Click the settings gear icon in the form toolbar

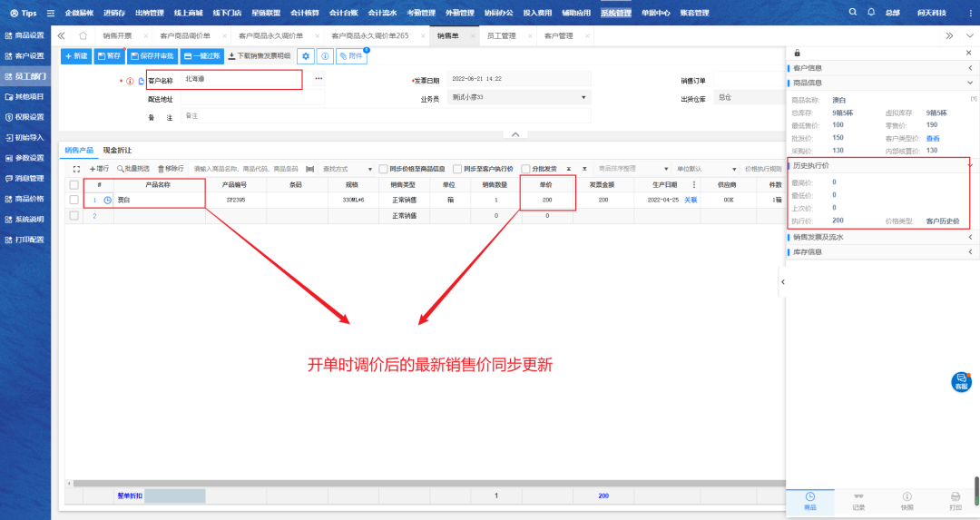click(x=306, y=56)
